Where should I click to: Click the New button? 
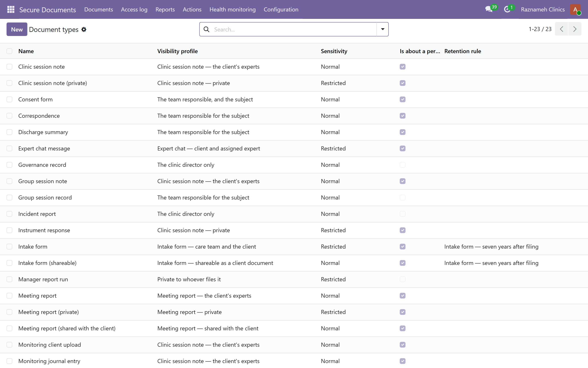[17, 29]
